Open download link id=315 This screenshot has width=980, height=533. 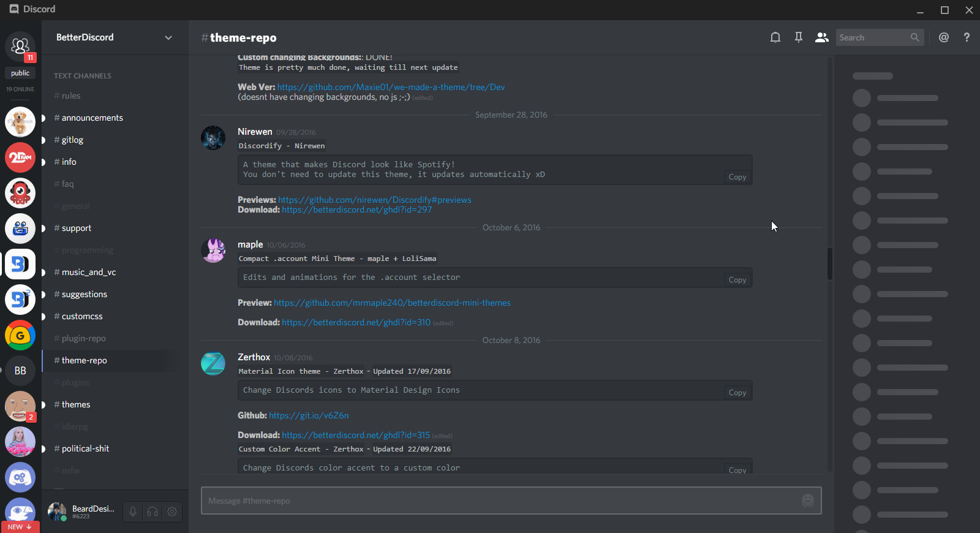coord(356,435)
